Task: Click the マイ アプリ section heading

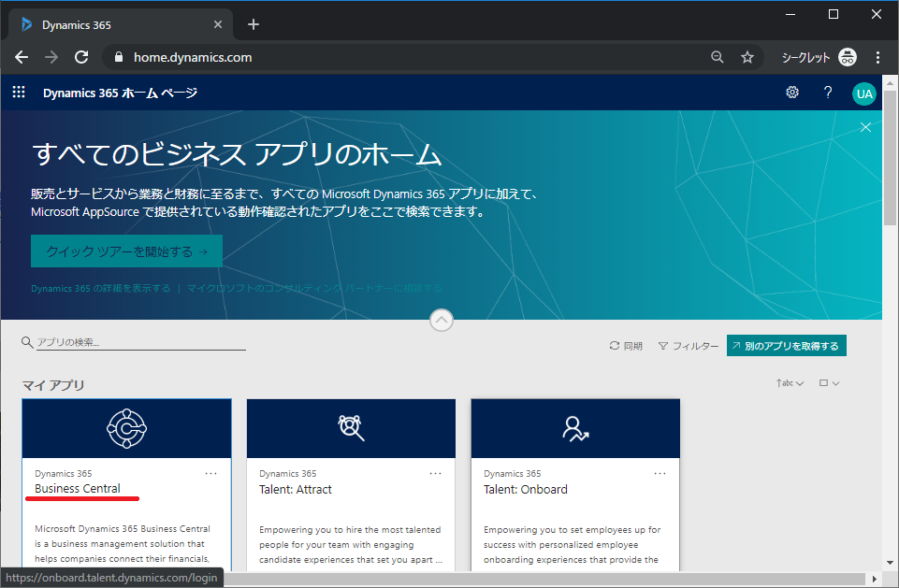Action: (x=53, y=385)
